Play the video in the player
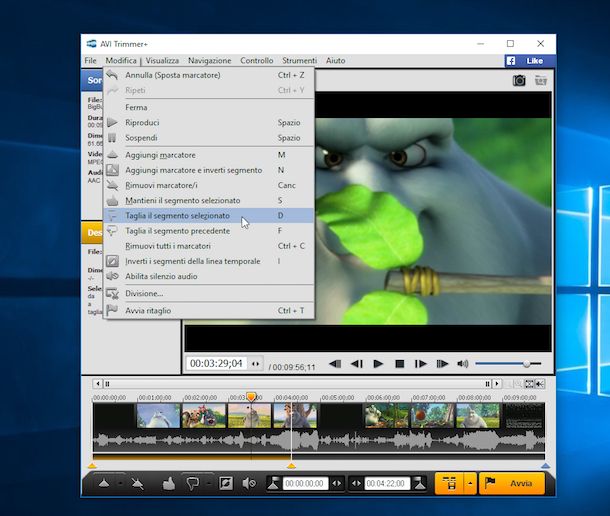This screenshot has width=610, height=516. tap(378, 364)
